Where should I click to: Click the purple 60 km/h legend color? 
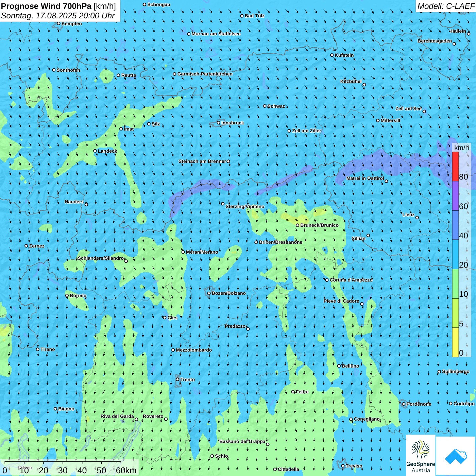pyautogui.click(x=455, y=196)
